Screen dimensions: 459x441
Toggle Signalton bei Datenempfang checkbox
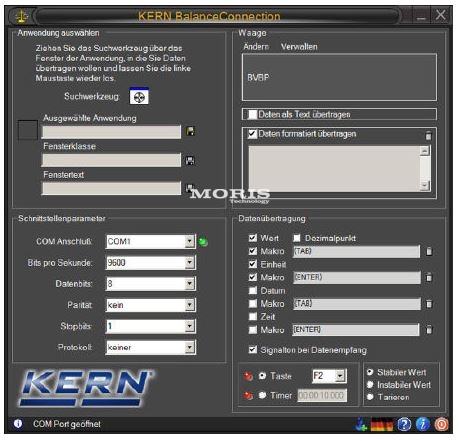253,350
